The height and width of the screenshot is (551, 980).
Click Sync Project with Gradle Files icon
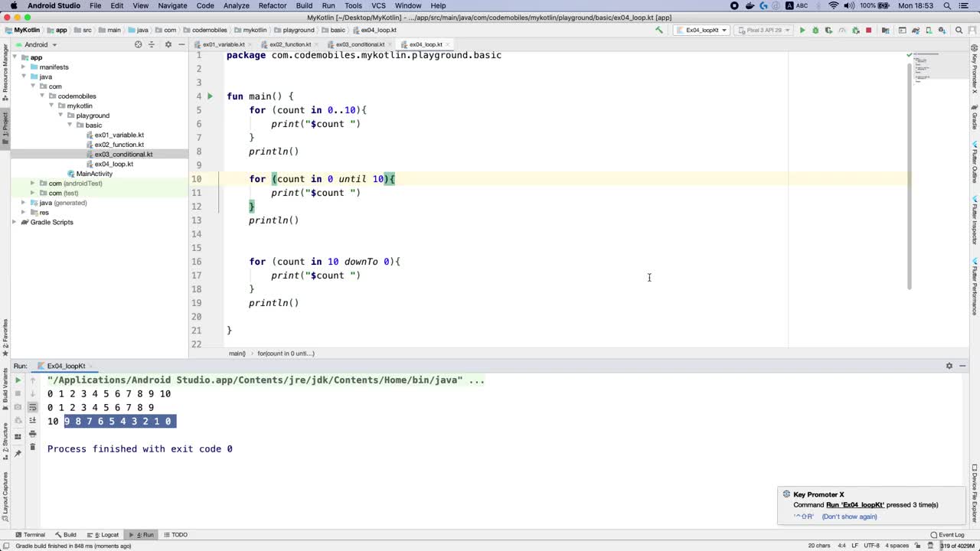pos(916,31)
